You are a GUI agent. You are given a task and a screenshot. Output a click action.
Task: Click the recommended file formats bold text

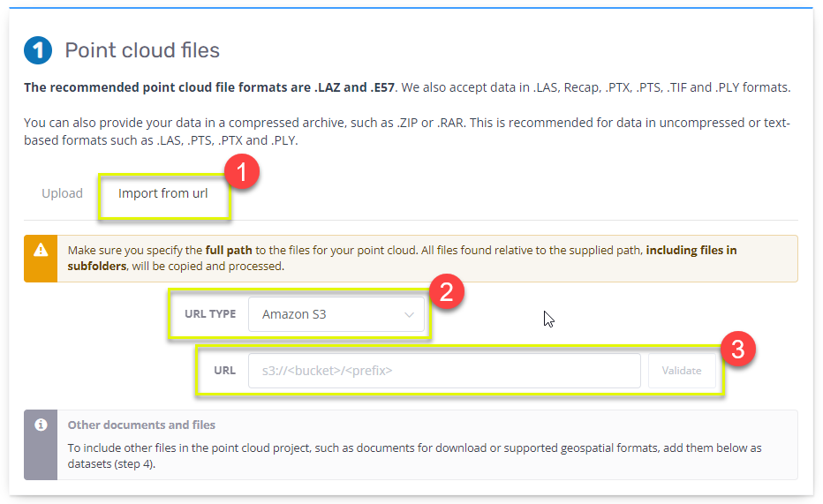(x=210, y=87)
